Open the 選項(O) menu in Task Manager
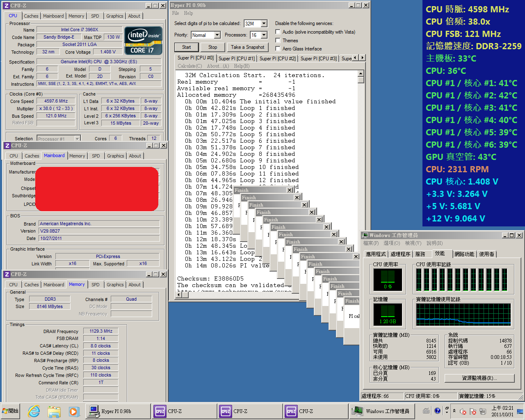 coord(392,243)
